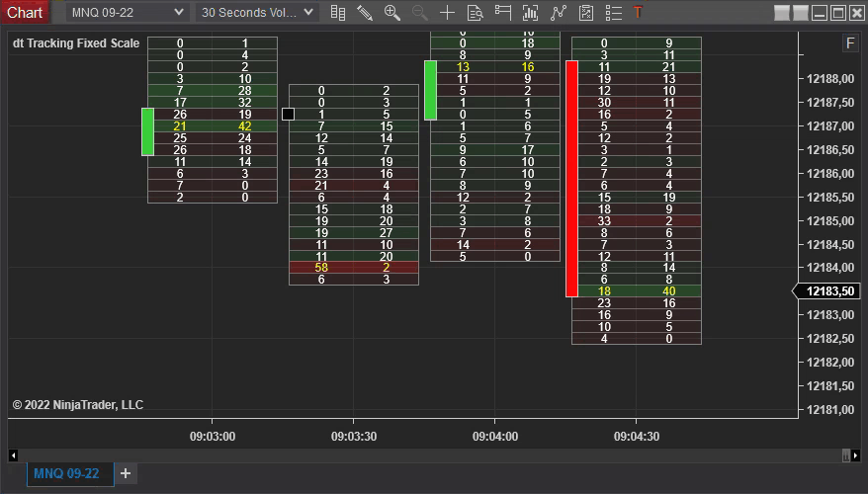Click the second gray window link button
Viewport: 868px width, 494px height.
(x=801, y=13)
